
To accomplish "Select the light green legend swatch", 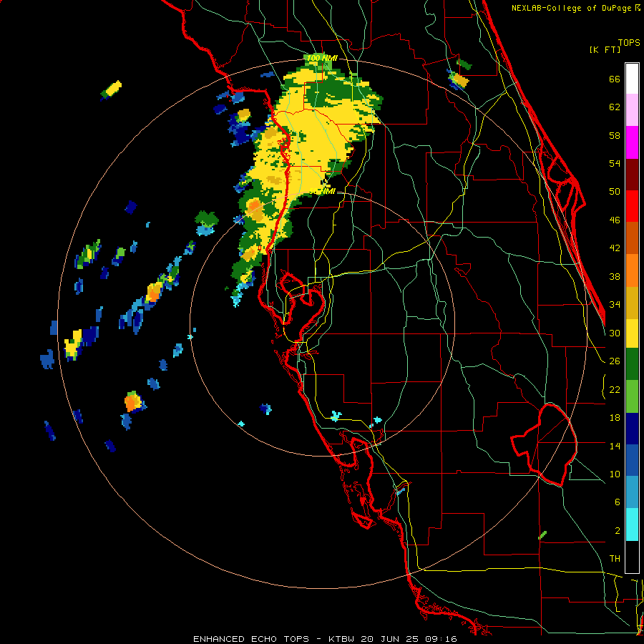I will point(632,396).
